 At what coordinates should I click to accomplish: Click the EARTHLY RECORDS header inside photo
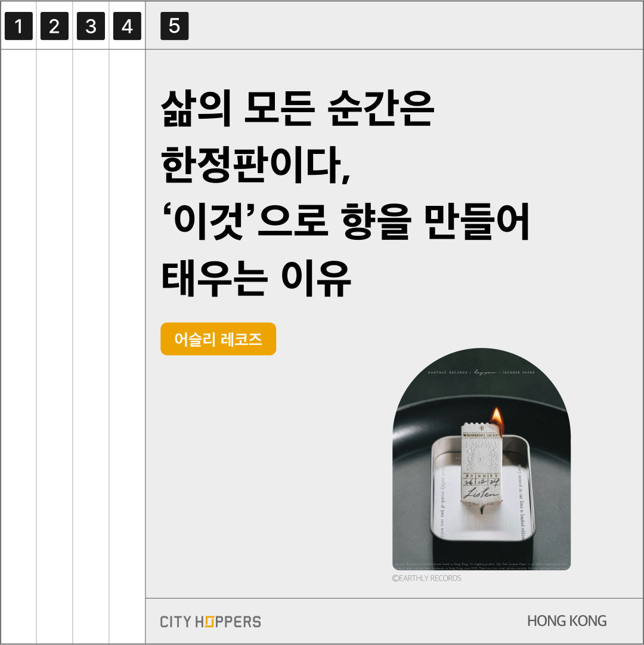point(448,372)
